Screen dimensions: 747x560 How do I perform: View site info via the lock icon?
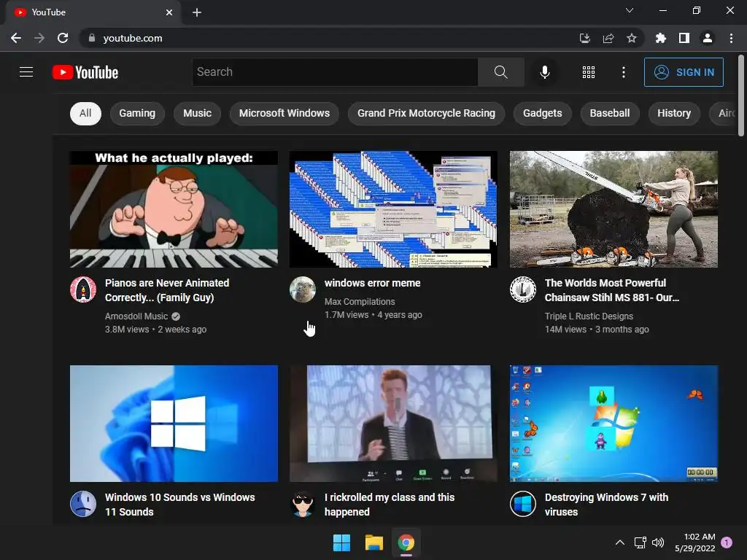(92, 38)
